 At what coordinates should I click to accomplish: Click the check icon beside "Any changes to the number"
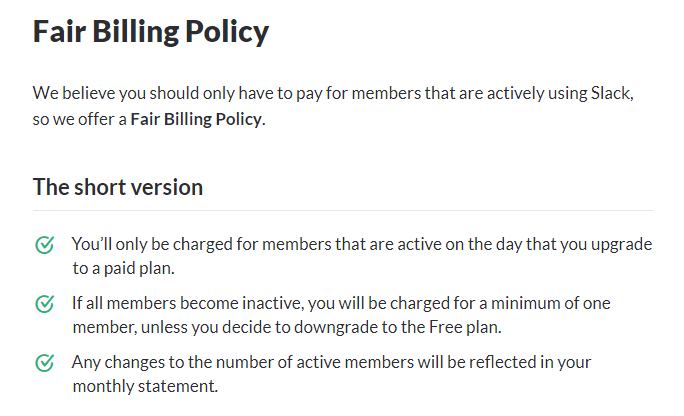point(44,362)
